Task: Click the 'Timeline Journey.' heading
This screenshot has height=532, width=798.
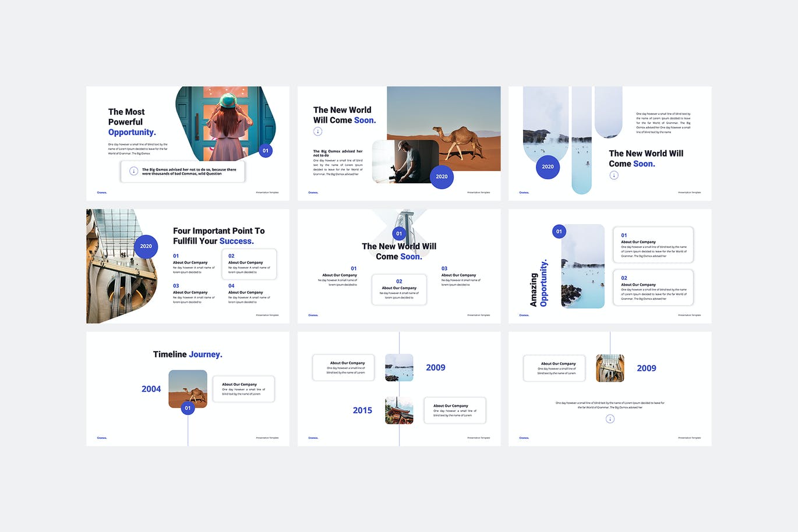Action: pyautogui.click(x=188, y=354)
